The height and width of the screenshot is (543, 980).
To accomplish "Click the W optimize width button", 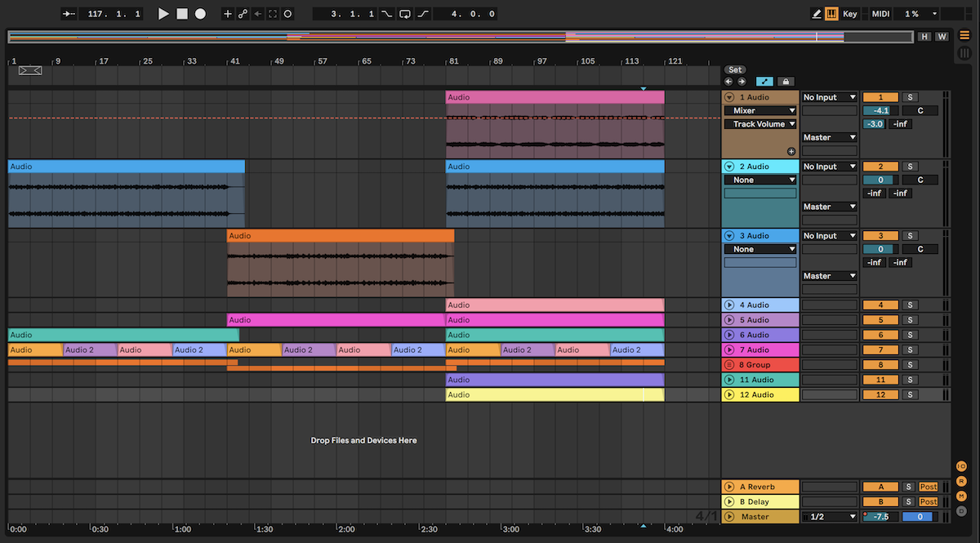I will (942, 37).
